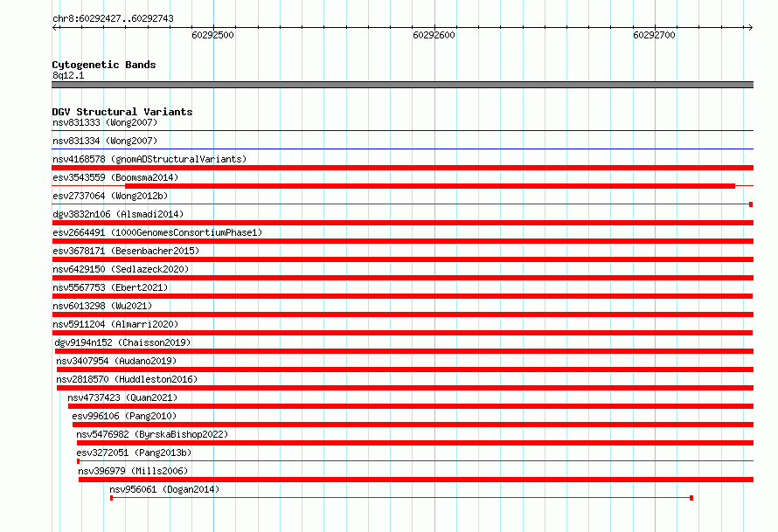This screenshot has width=778, height=532.
Task: Click nsv396979 (Mills2006) label
Action: (133, 471)
